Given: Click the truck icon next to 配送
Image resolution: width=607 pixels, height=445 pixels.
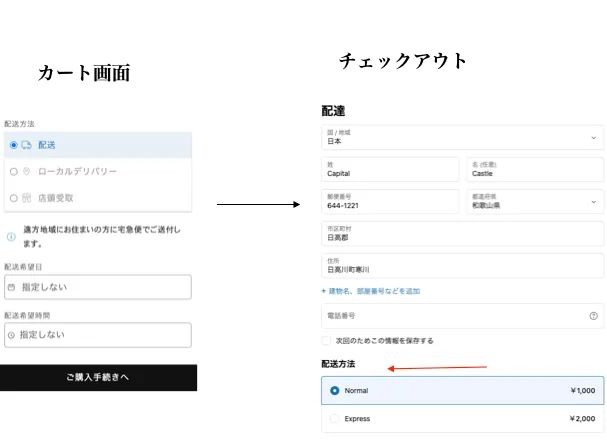Looking at the screenshot, I should 27,145.
